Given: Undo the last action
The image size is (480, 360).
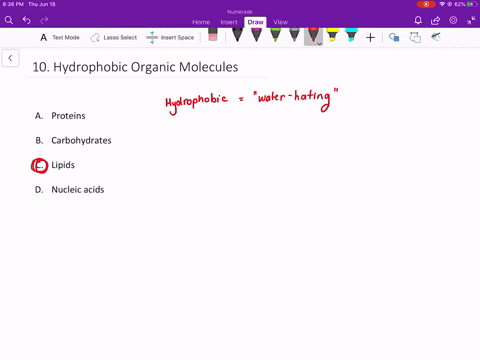Looking at the screenshot, I should [x=27, y=20].
